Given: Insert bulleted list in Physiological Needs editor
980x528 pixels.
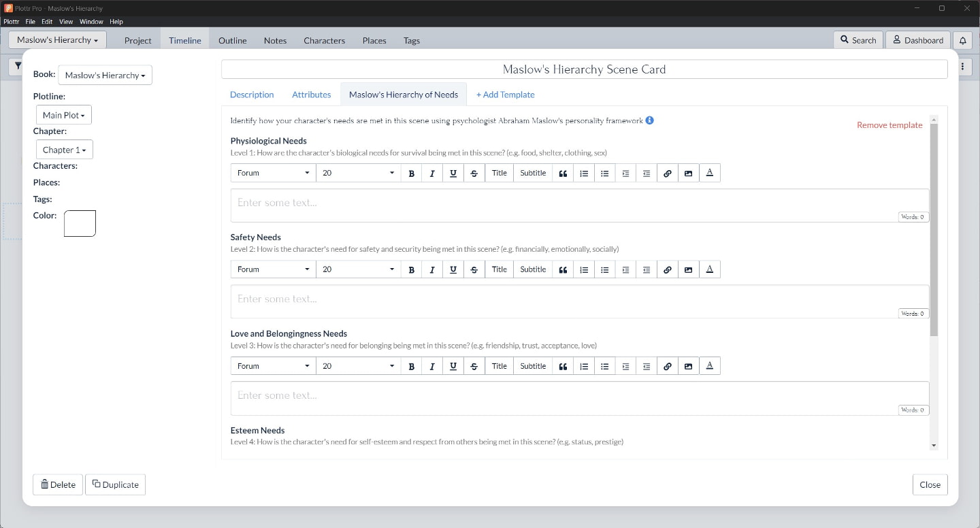Looking at the screenshot, I should click(x=605, y=173).
